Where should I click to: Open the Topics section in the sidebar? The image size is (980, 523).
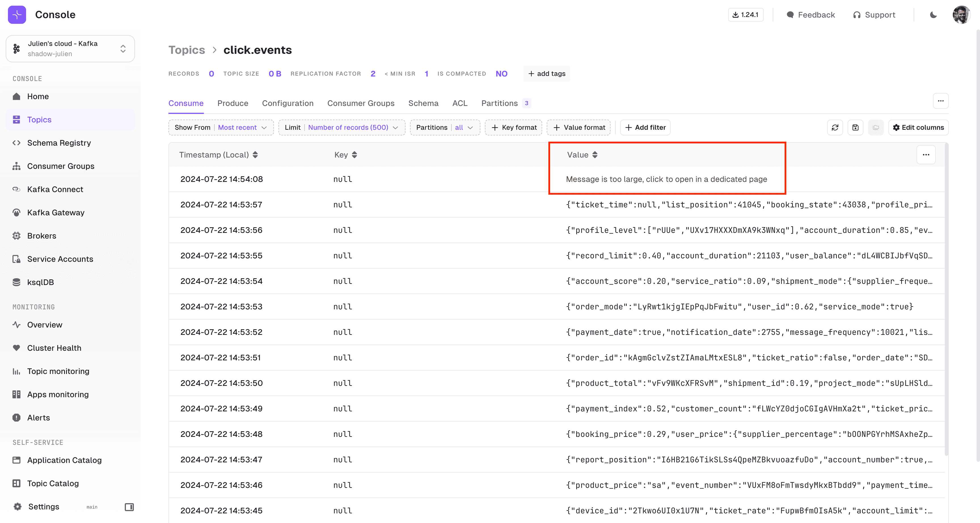click(x=39, y=119)
